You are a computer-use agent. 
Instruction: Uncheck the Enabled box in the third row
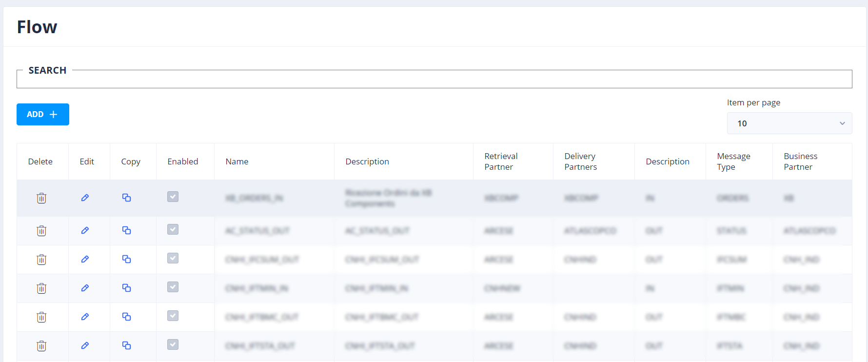coord(173,258)
